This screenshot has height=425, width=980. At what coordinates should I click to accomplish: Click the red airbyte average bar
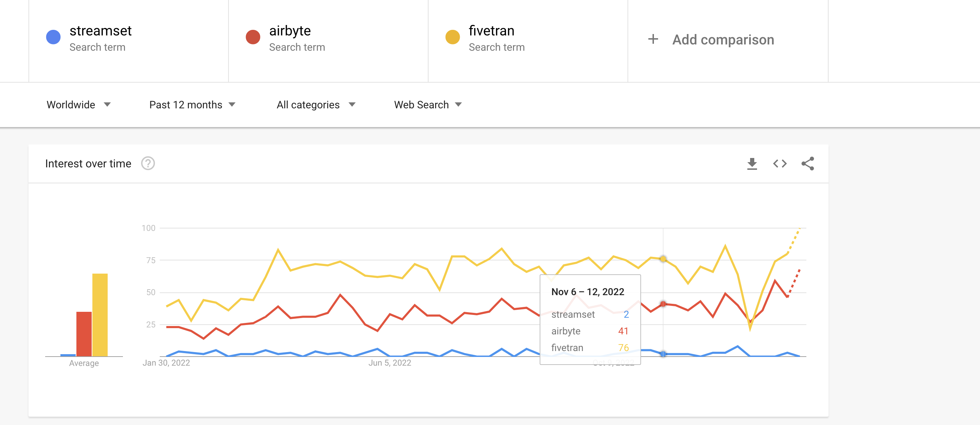click(84, 334)
